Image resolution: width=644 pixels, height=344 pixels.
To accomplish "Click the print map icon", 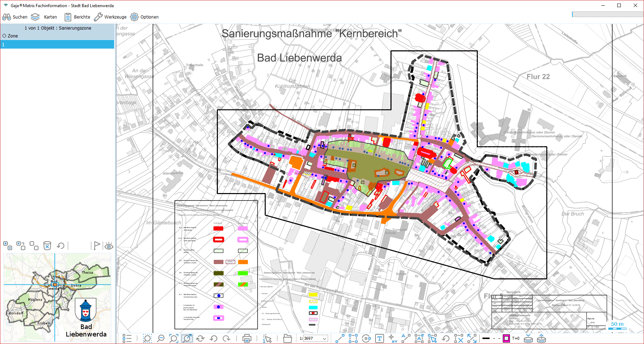I will [247, 338].
